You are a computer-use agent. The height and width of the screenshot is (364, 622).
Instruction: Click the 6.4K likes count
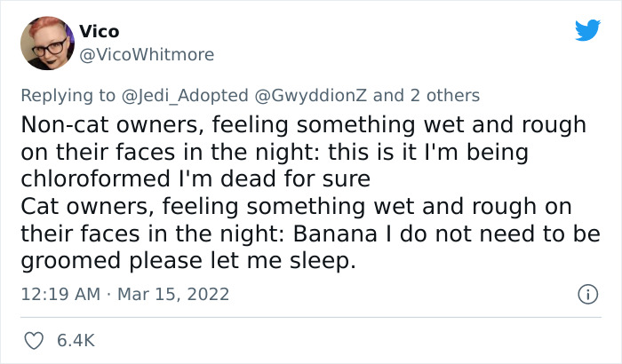point(76,339)
